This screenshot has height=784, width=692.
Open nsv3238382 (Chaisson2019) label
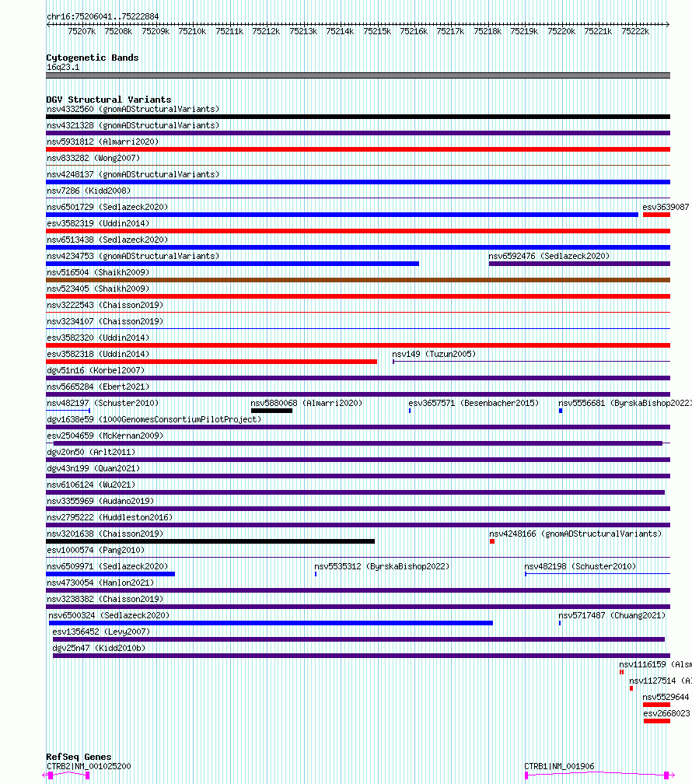click(x=105, y=599)
